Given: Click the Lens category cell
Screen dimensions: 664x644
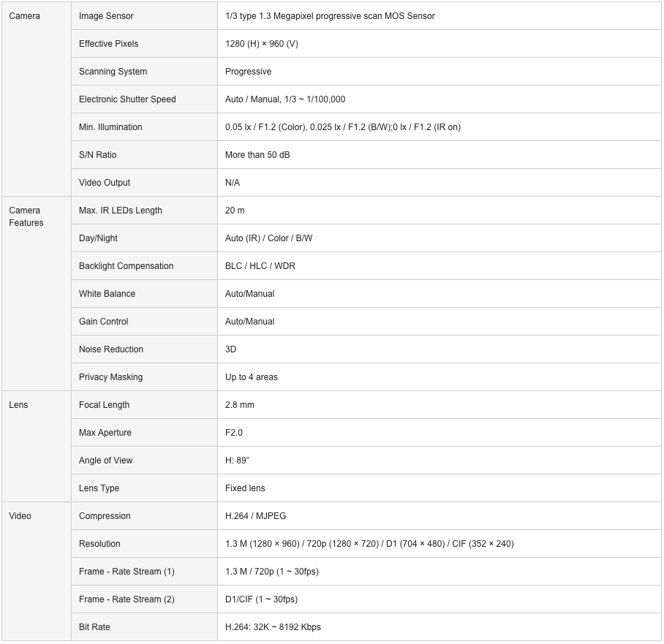Looking at the screenshot, I should point(37,447).
